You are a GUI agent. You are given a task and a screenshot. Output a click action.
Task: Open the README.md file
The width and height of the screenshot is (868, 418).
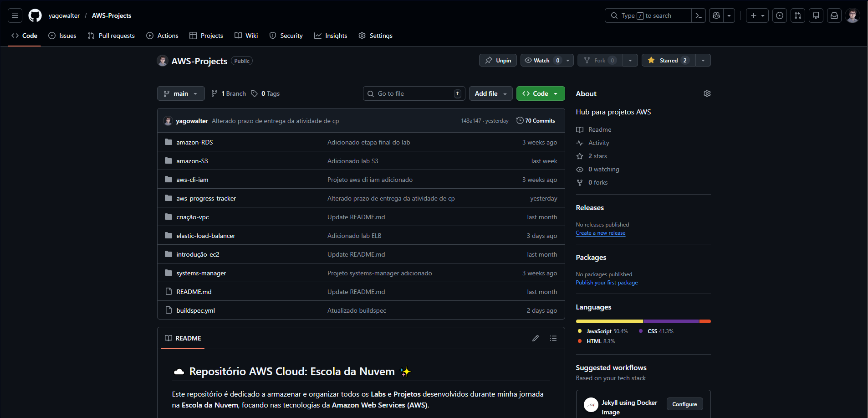194,292
